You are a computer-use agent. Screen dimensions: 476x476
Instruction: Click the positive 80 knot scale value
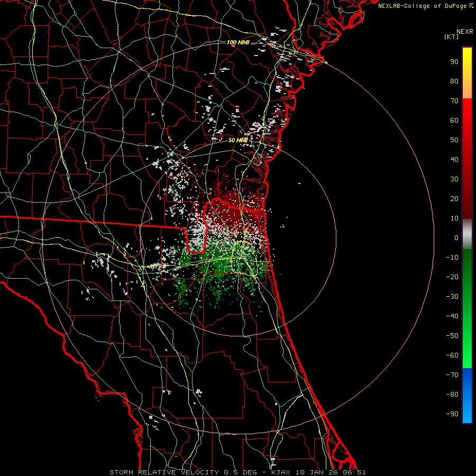454,81
